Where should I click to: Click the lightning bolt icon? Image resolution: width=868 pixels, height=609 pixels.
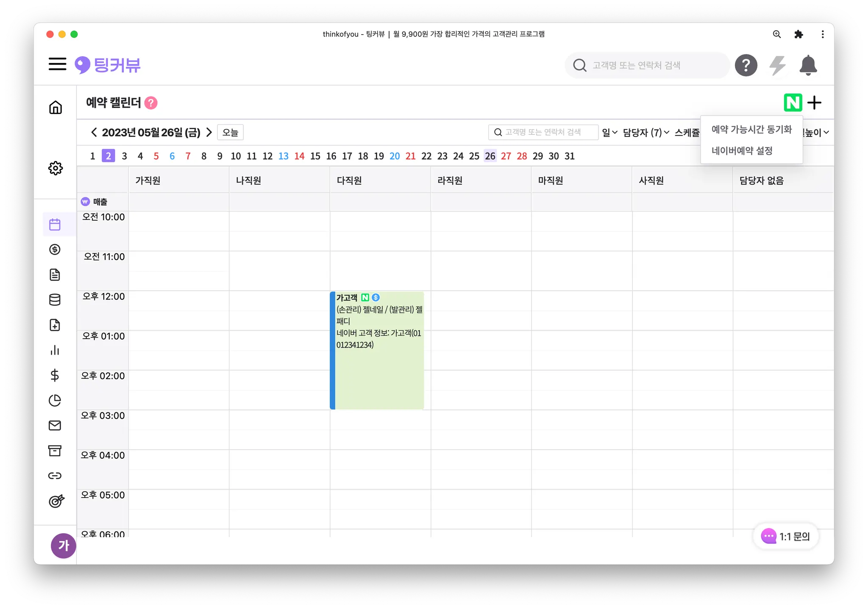[777, 65]
